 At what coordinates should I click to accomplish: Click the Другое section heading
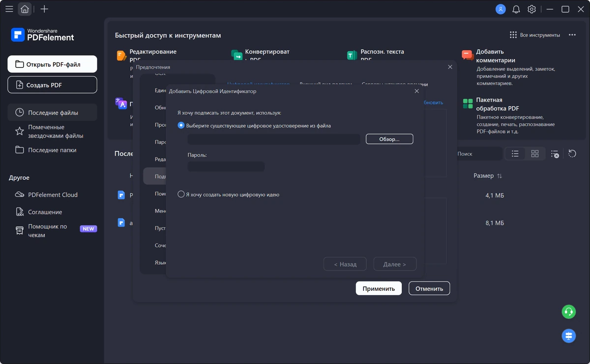coord(19,178)
